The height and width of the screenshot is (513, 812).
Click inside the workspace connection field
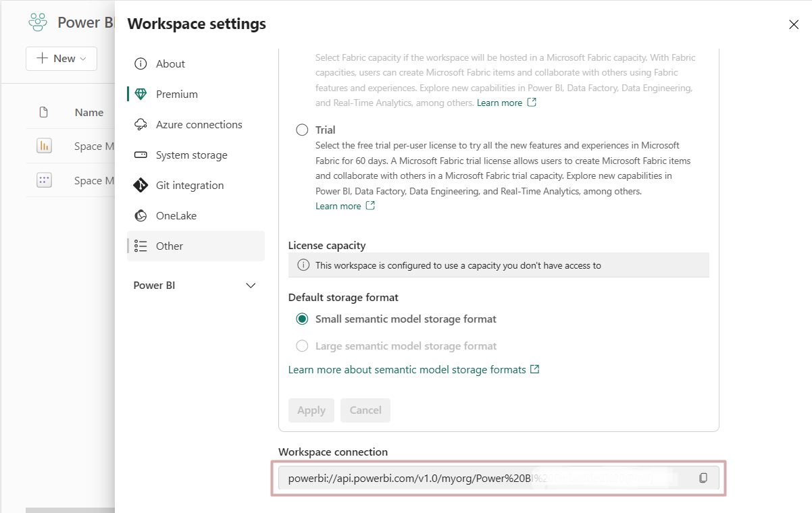click(473, 477)
